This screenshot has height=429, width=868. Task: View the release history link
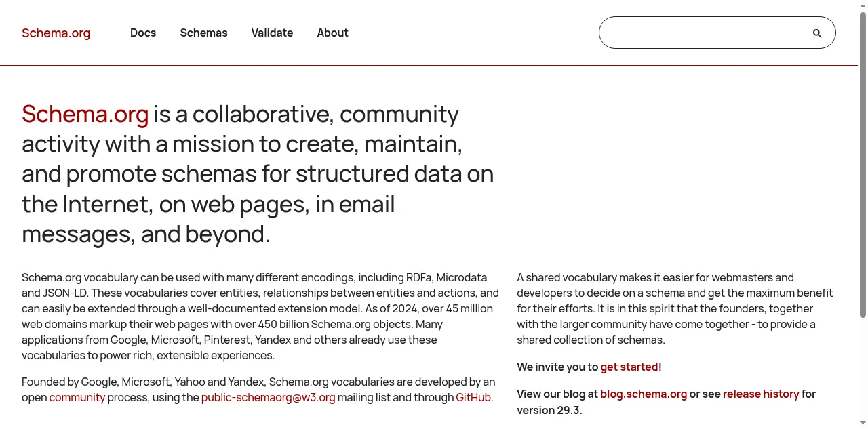pyautogui.click(x=761, y=394)
